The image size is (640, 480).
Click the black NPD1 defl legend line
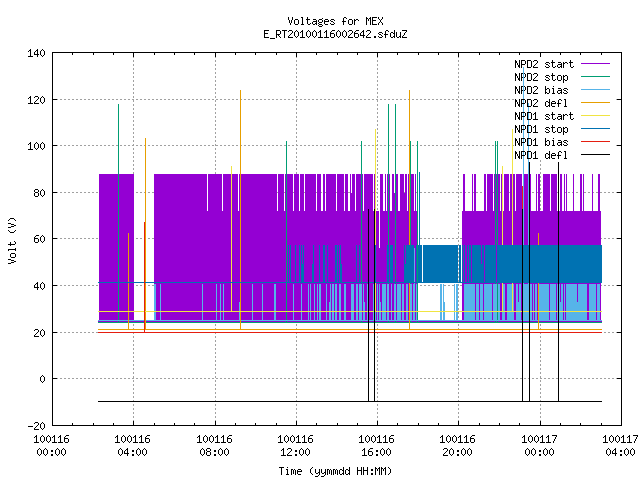(x=596, y=155)
